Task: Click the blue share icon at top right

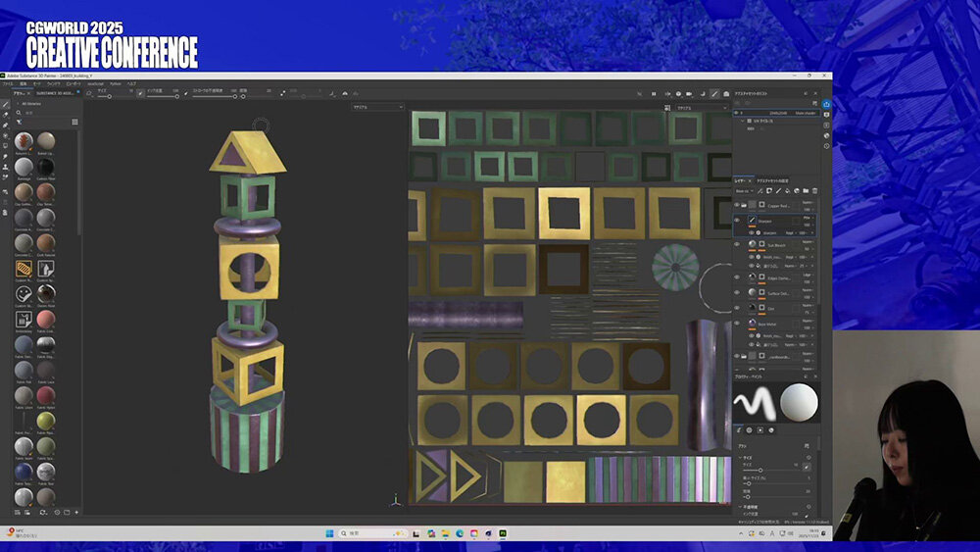Action: pyautogui.click(x=826, y=104)
